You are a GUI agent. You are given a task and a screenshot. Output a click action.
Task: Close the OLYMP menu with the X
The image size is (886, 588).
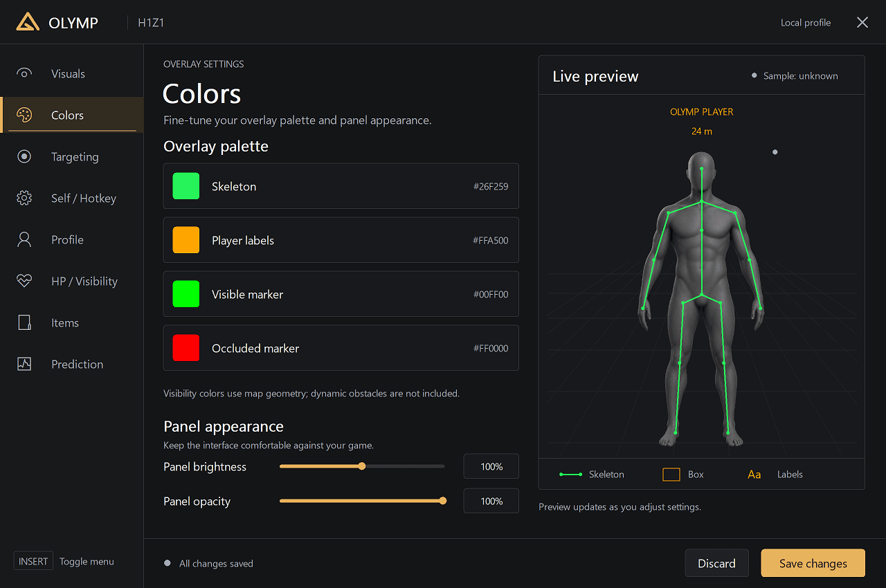[862, 22]
